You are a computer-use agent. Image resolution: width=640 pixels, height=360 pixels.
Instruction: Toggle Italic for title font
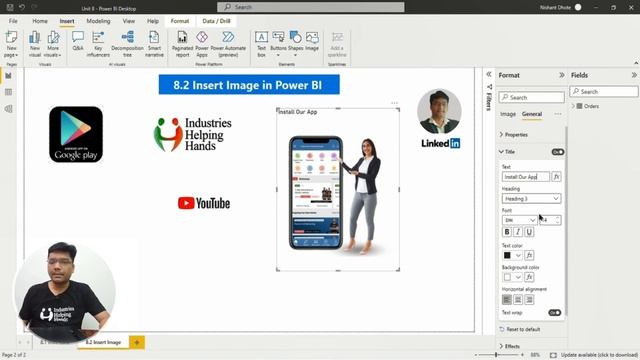click(518, 232)
